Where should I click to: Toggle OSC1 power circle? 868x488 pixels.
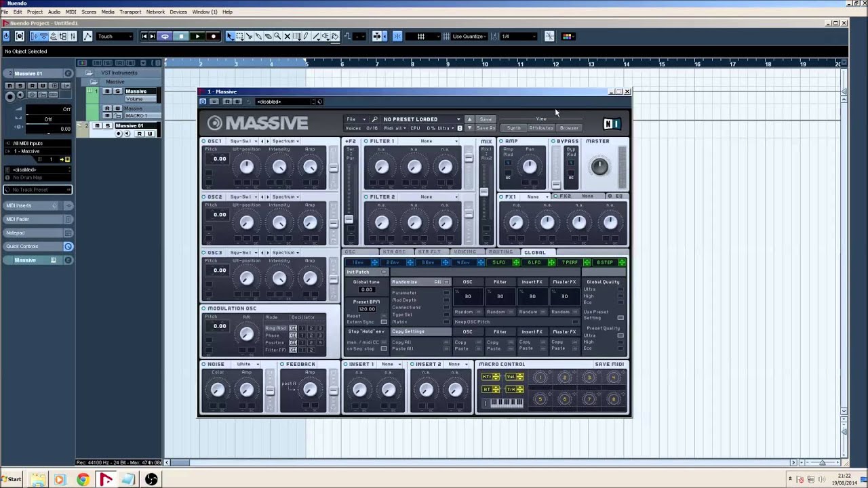pos(203,141)
